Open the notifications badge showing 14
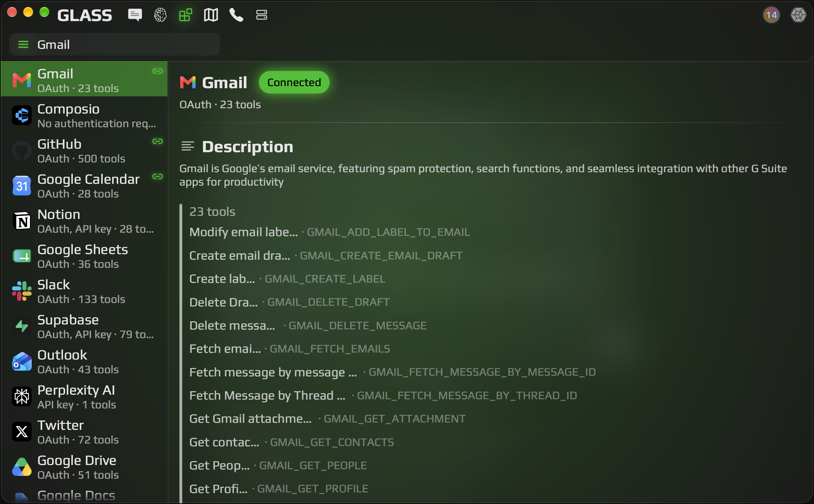This screenshot has width=814, height=504. [771, 15]
